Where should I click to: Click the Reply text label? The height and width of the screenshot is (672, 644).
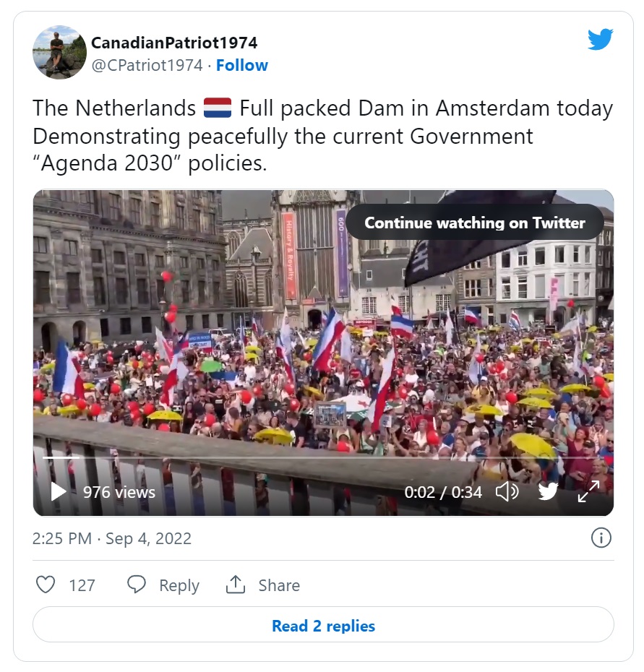tap(179, 585)
